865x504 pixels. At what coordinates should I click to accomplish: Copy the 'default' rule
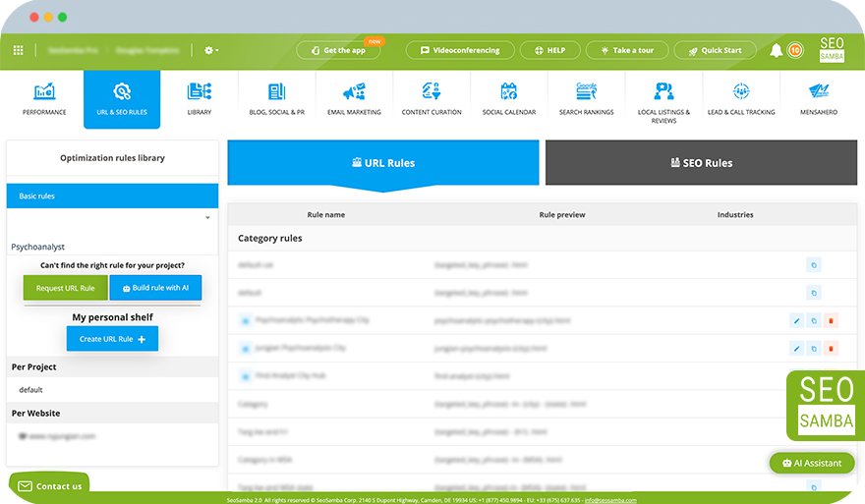pyautogui.click(x=814, y=293)
